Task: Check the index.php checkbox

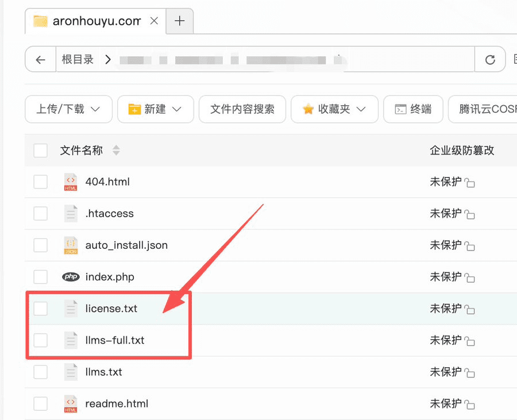Action: [41, 277]
